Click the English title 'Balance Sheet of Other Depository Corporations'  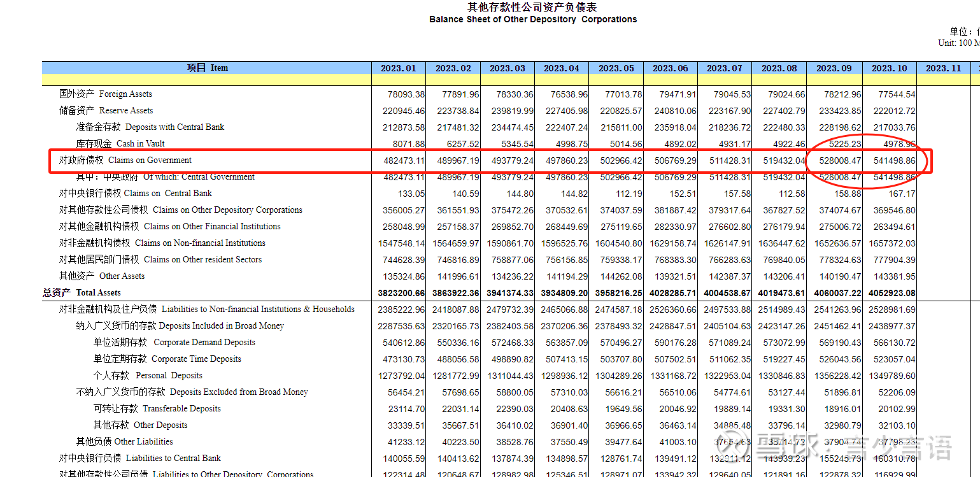pyautogui.click(x=533, y=19)
